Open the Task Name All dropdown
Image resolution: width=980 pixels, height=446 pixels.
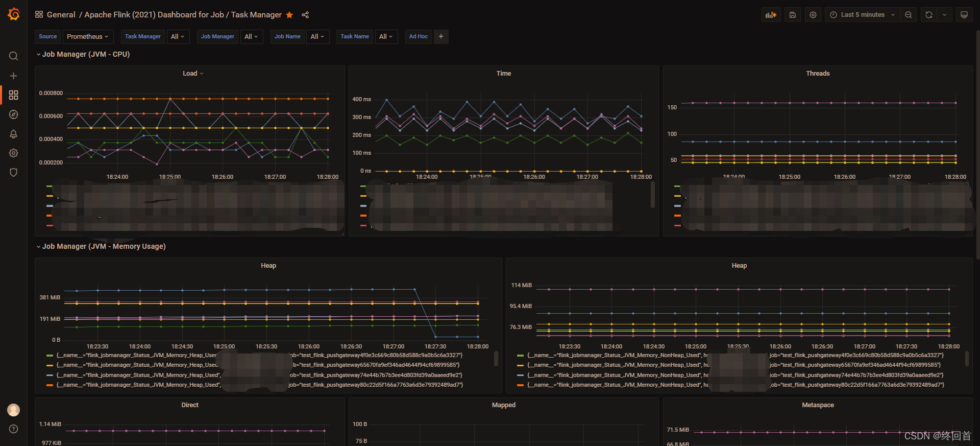pos(386,36)
